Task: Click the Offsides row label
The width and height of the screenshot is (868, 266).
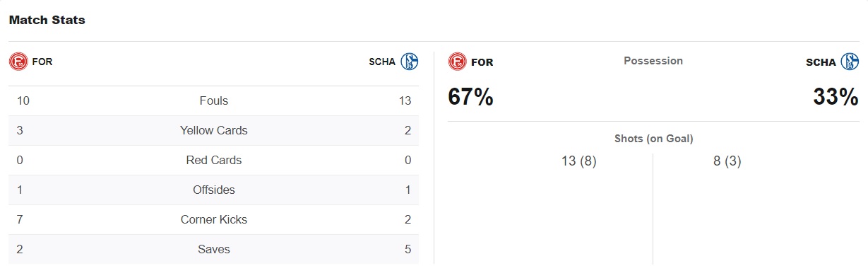Action: pos(214,190)
